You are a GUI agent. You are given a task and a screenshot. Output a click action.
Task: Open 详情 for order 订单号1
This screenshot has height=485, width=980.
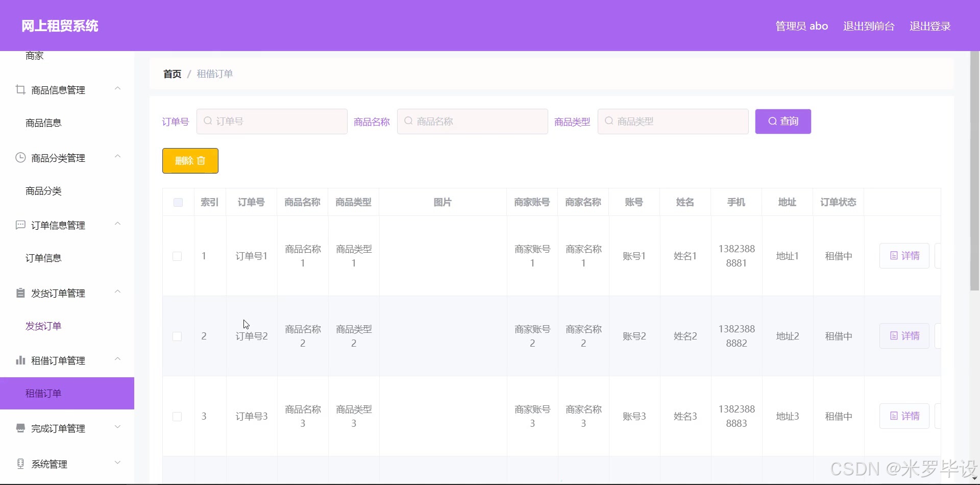click(904, 256)
